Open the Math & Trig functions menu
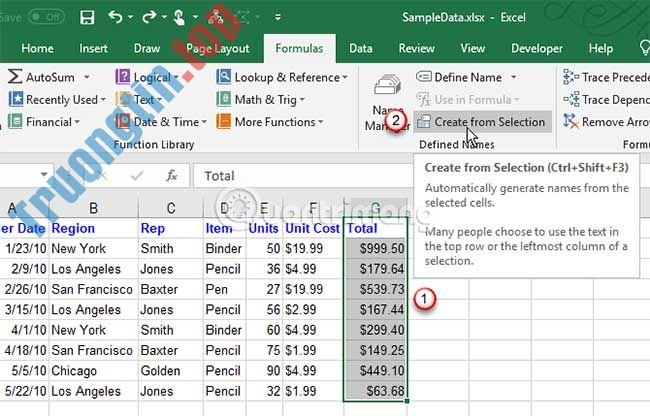 tap(261, 99)
